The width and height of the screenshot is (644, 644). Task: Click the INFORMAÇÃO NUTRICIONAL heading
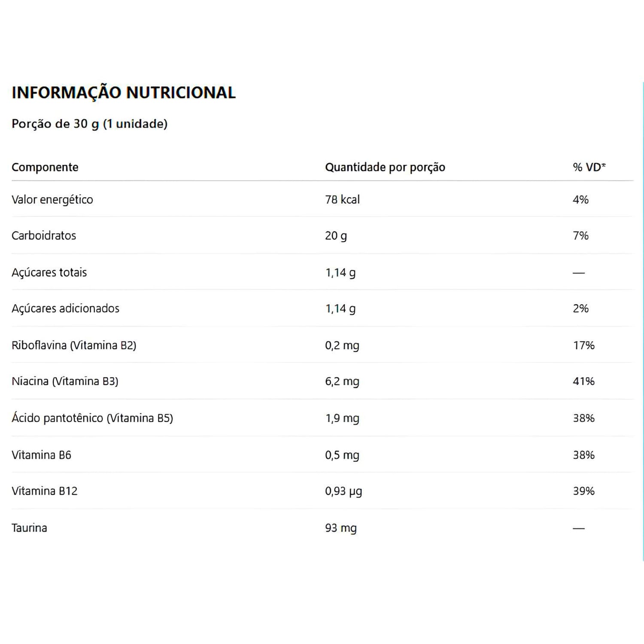(124, 92)
